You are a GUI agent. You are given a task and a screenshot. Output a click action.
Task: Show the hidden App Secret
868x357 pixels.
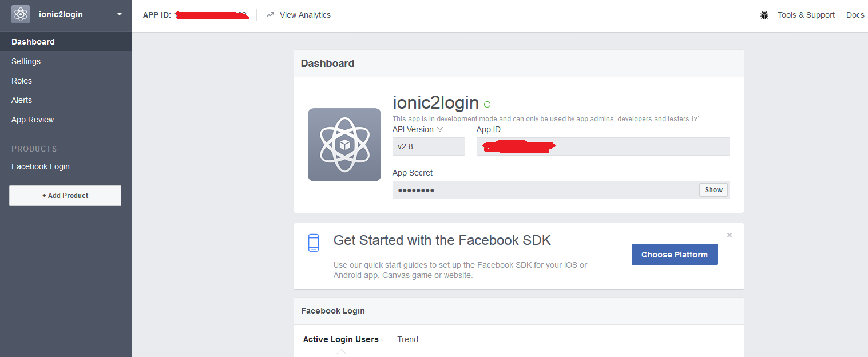pyautogui.click(x=713, y=189)
